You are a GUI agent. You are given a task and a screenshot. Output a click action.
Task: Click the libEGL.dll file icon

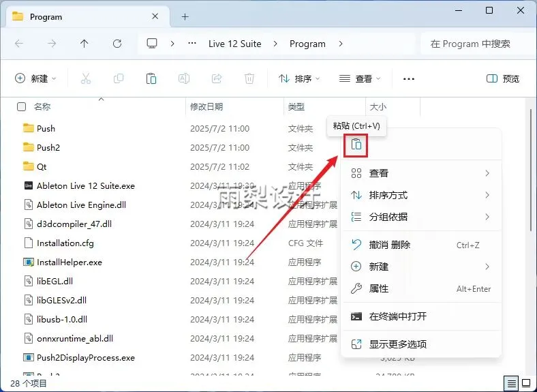[29, 281]
